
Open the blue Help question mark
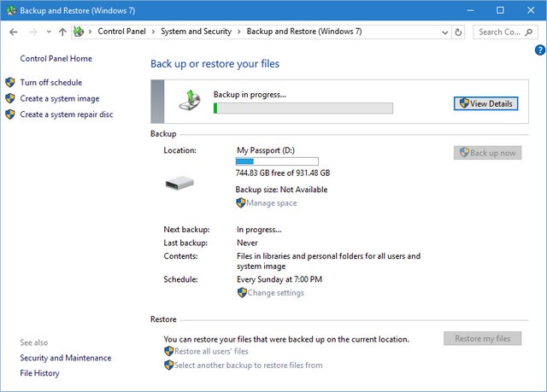click(x=540, y=50)
